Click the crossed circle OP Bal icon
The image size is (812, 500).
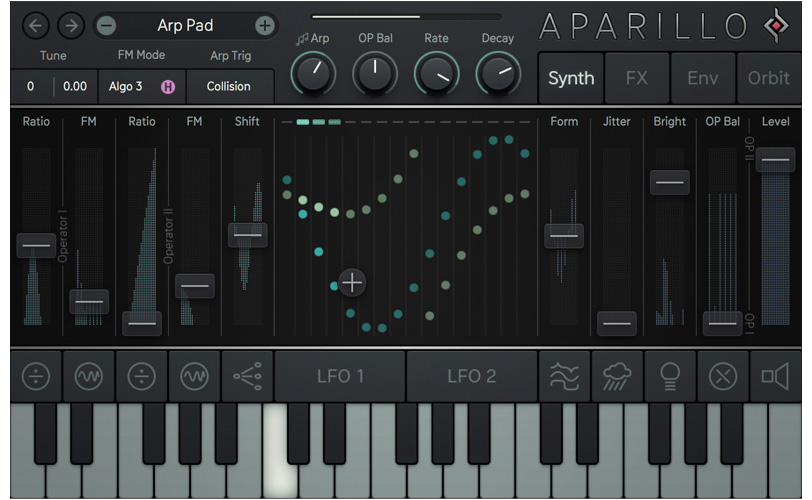click(723, 376)
